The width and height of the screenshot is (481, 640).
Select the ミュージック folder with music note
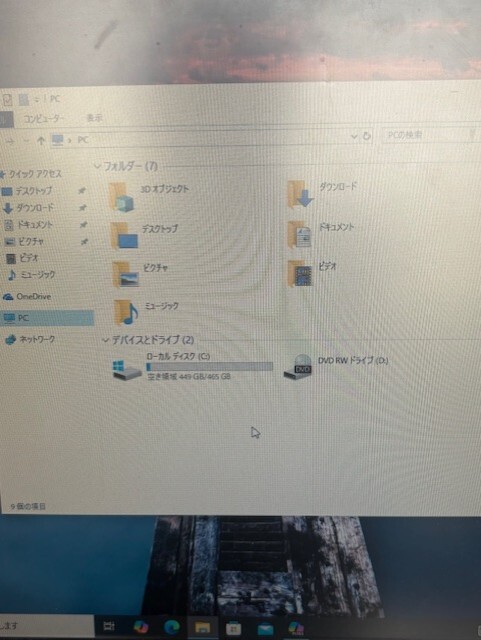126,312
